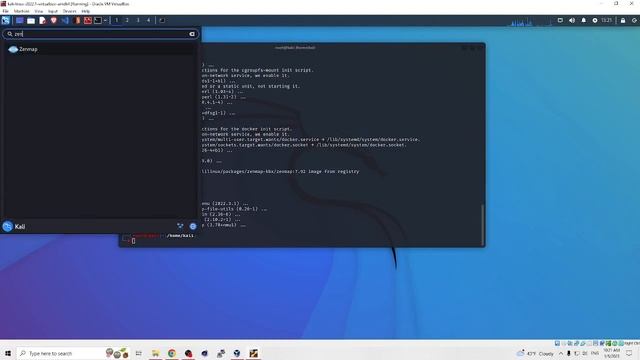Click the log out icon in the menu footer
640x360 pixels.
pos(193,226)
